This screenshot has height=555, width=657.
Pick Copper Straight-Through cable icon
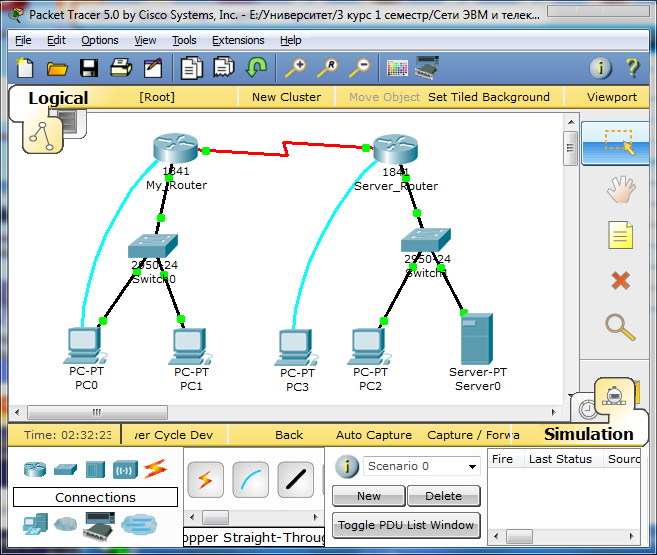pyautogui.click(x=296, y=480)
